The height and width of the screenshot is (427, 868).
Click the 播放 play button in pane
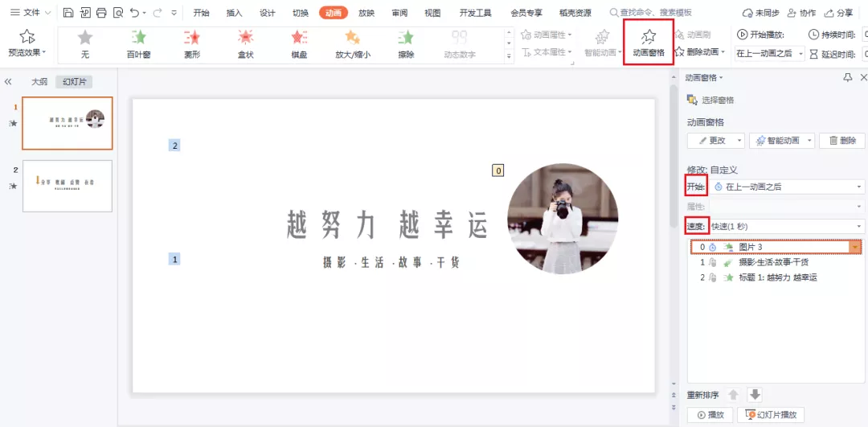coord(710,414)
